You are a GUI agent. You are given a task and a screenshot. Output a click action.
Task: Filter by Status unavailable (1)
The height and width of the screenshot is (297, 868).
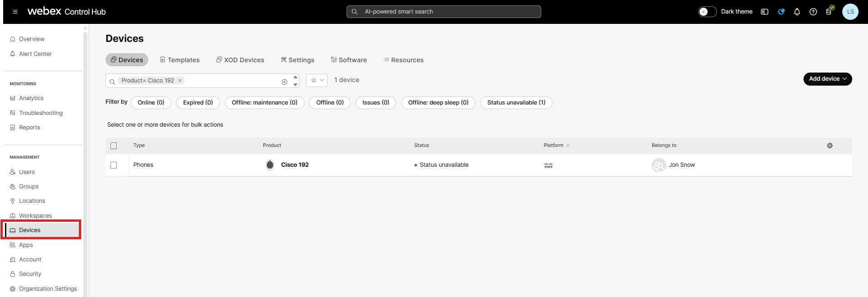click(516, 103)
